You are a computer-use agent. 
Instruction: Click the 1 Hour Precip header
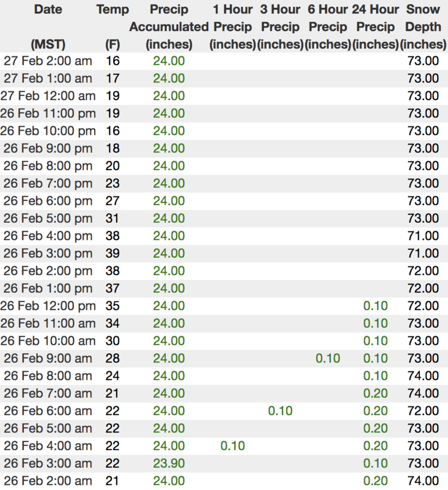pyautogui.click(x=232, y=26)
